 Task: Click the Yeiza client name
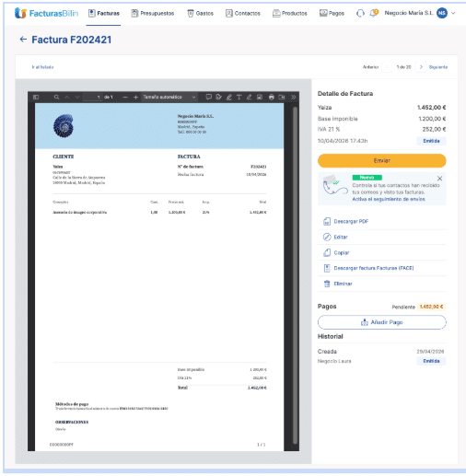tap(324, 108)
